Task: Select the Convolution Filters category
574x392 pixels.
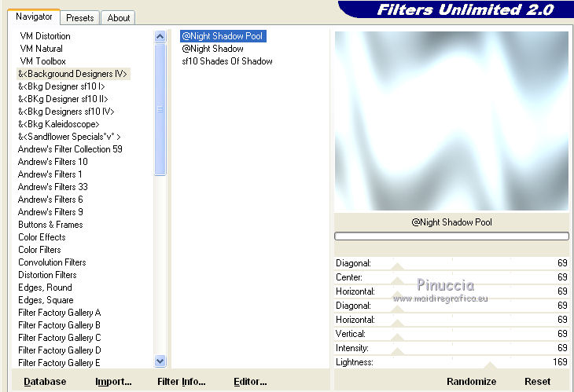Action: click(52, 262)
